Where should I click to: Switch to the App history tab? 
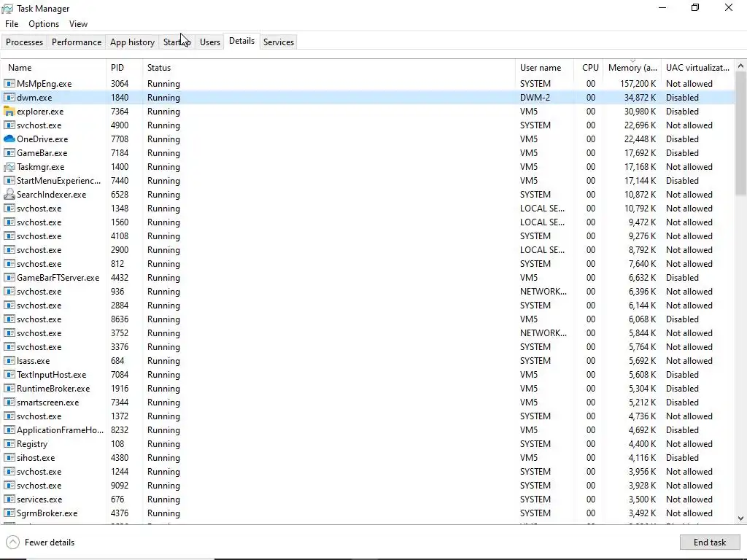[132, 42]
